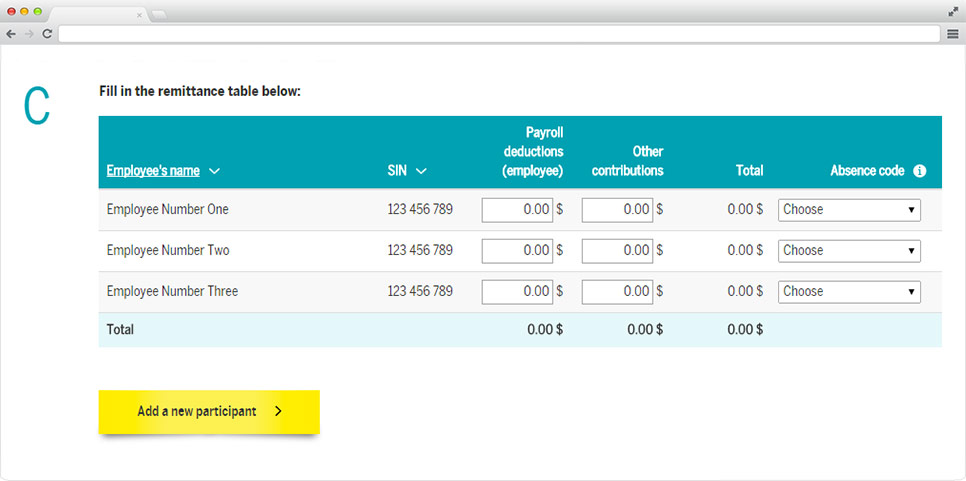Edit other contributions field for Employee Number Three
This screenshot has width=966, height=481.
617,291
